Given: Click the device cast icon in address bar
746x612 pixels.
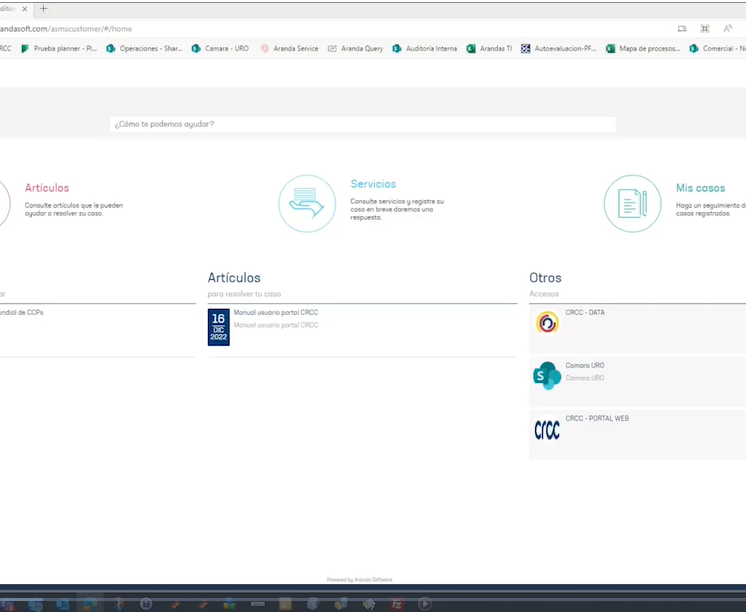Looking at the screenshot, I should (x=682, y=29).
